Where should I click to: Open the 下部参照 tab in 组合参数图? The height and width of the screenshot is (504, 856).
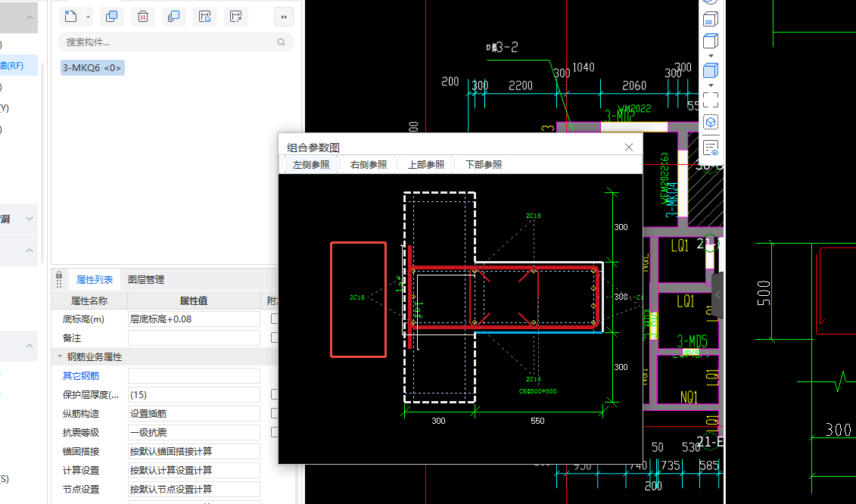tap(483, 164)
